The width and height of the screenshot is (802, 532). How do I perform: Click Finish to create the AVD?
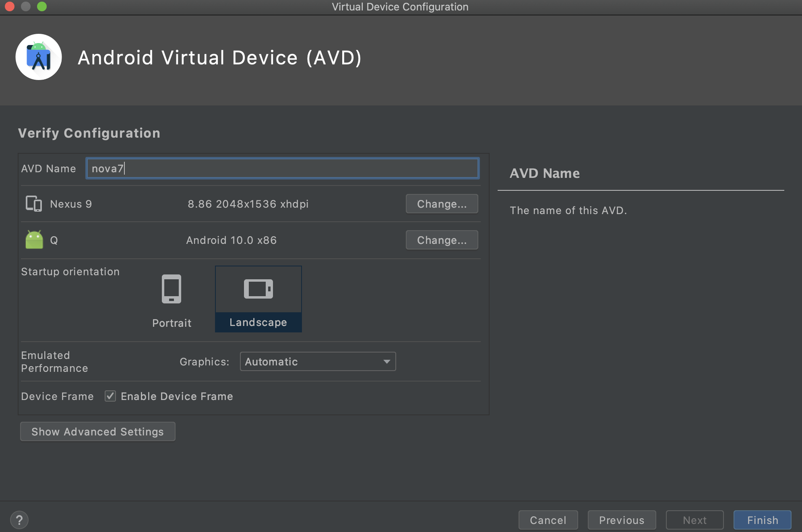(763, 520)
